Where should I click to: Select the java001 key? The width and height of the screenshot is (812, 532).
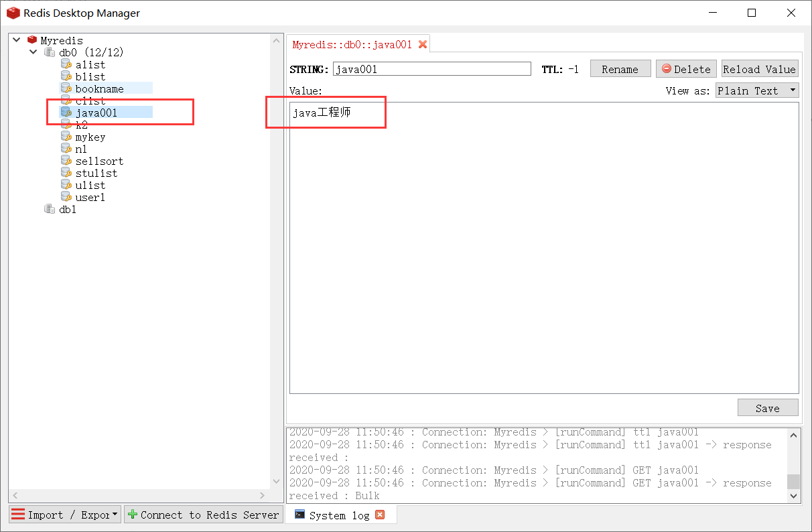pyautogui.click(x=96, y=113)
